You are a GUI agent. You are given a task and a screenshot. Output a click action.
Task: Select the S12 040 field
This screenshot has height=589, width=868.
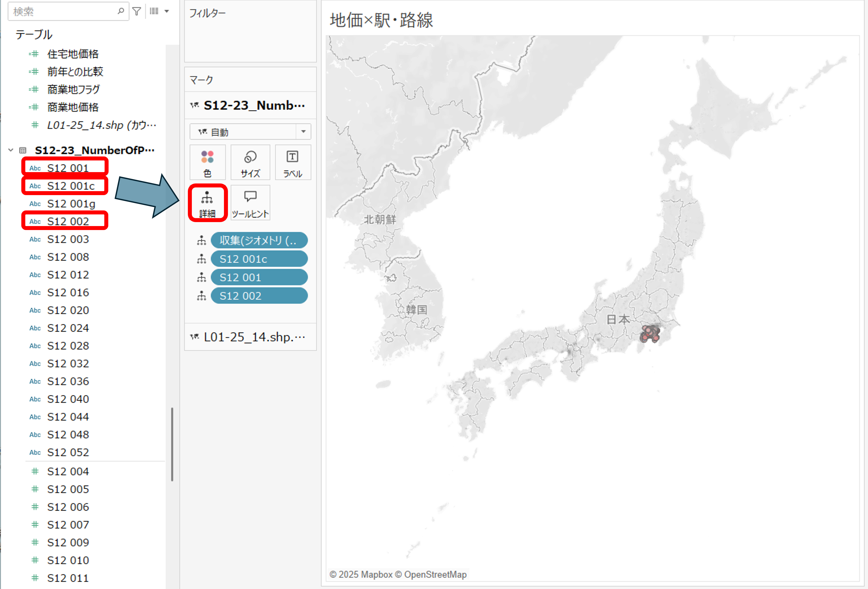[68, 399]
